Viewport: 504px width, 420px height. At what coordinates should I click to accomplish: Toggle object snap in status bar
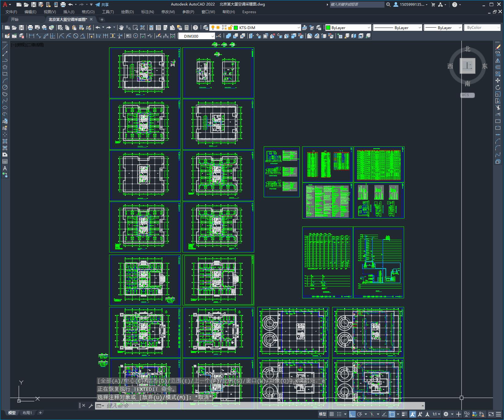392,414
